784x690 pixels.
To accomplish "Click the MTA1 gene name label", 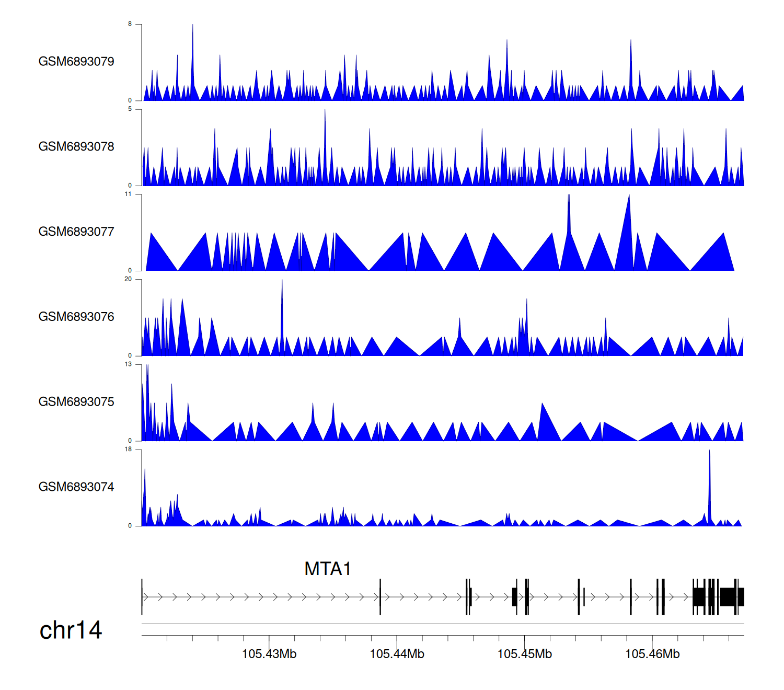I will 327,569.
